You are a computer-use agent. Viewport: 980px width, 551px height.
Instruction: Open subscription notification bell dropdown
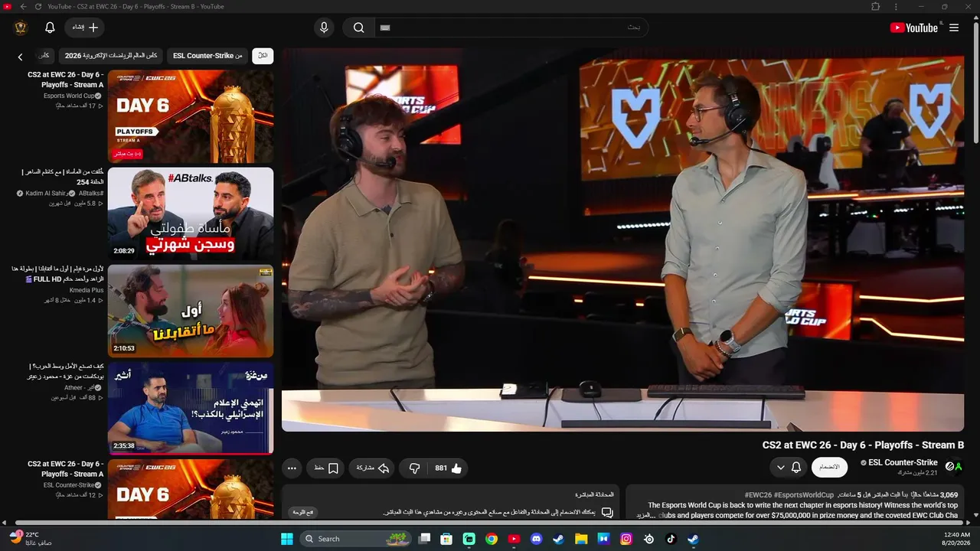click(789, 467)
